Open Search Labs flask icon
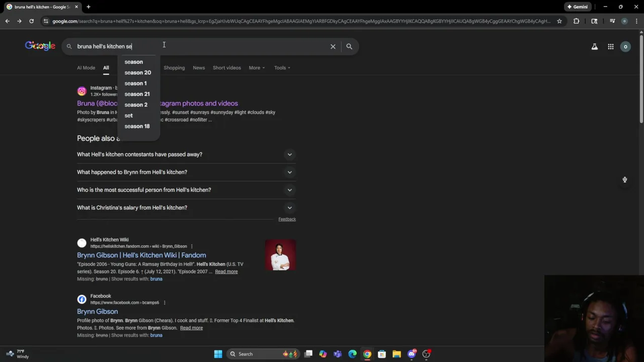The image size is (644, 362). pyautogui.click(x=594, y=47)
